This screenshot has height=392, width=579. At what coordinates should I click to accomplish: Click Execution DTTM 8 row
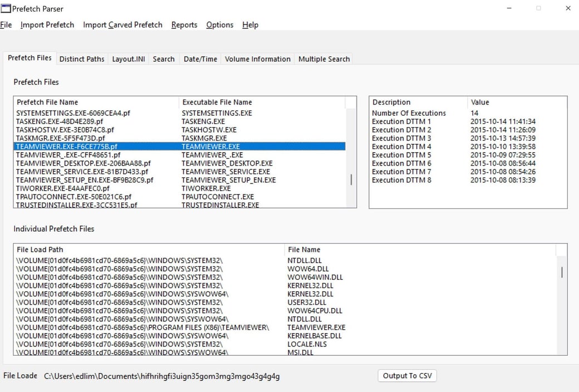pos(468,180)
